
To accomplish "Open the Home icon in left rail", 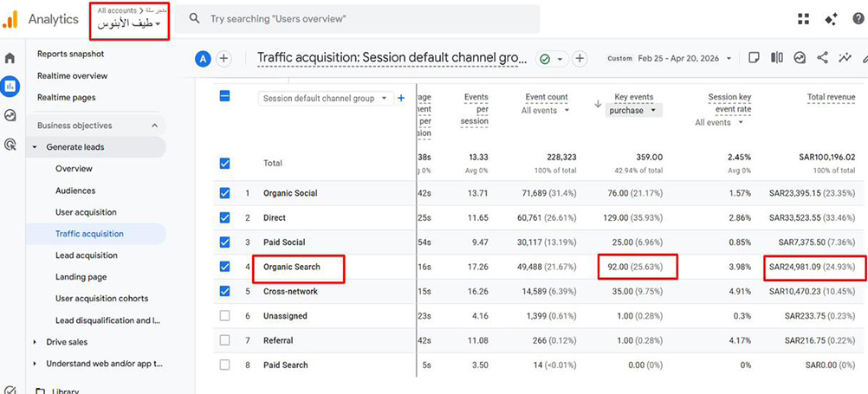I will pyautogui.click(x=10, y=58).
